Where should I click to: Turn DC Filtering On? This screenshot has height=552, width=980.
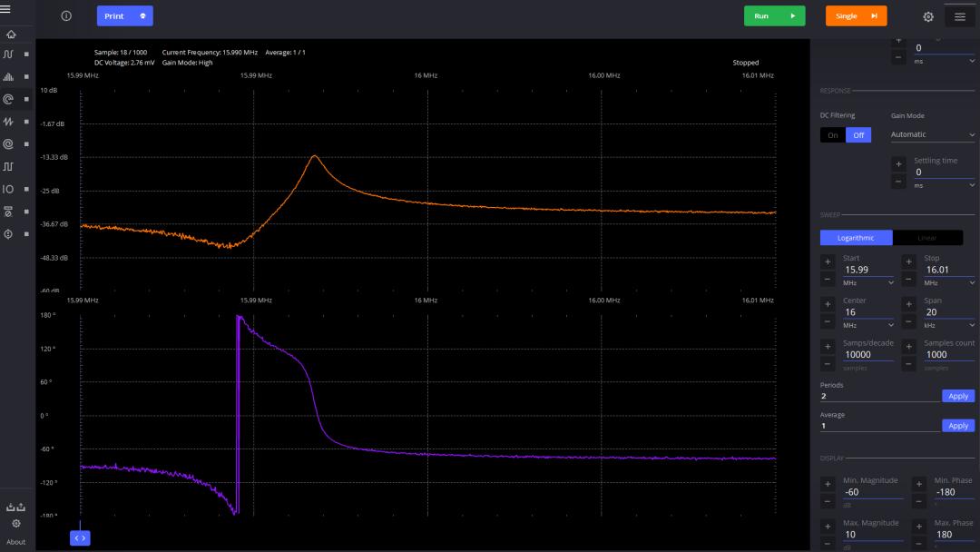tap(832, 135)
